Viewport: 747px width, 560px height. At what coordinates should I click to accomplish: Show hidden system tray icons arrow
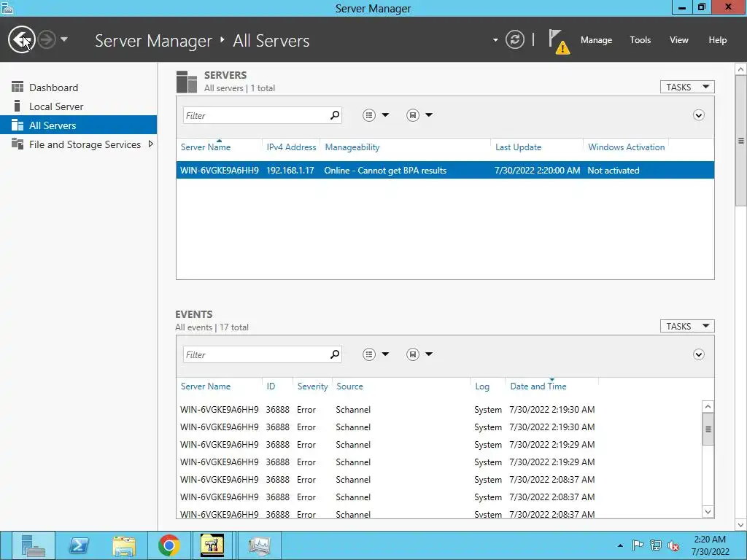coord(620,545)
